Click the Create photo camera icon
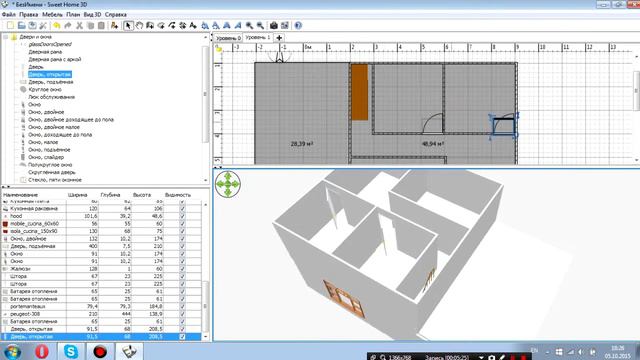The height and width of the screenshot is (360, 640). tap(273, 25)
